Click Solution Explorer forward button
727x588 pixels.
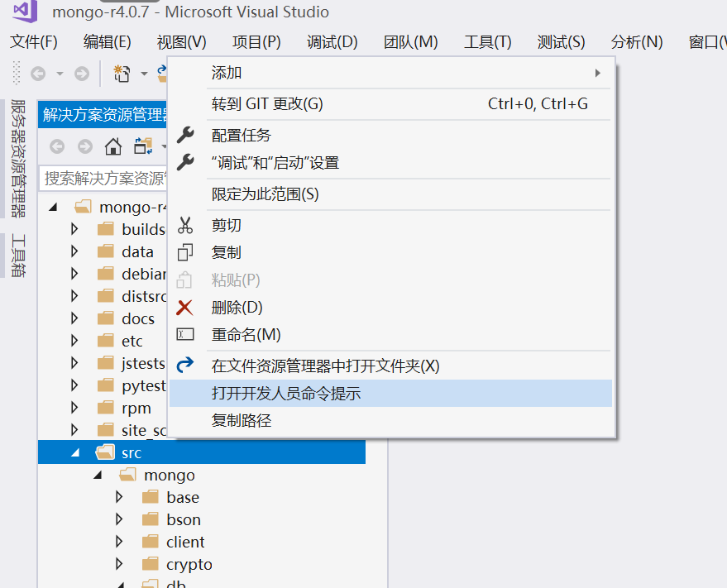coord(85,146)
